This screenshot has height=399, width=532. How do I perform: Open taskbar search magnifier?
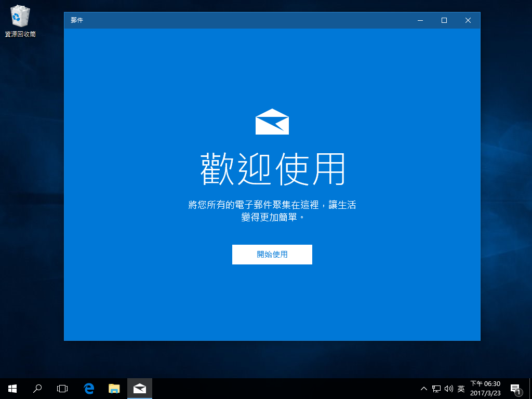click(37, 388)
